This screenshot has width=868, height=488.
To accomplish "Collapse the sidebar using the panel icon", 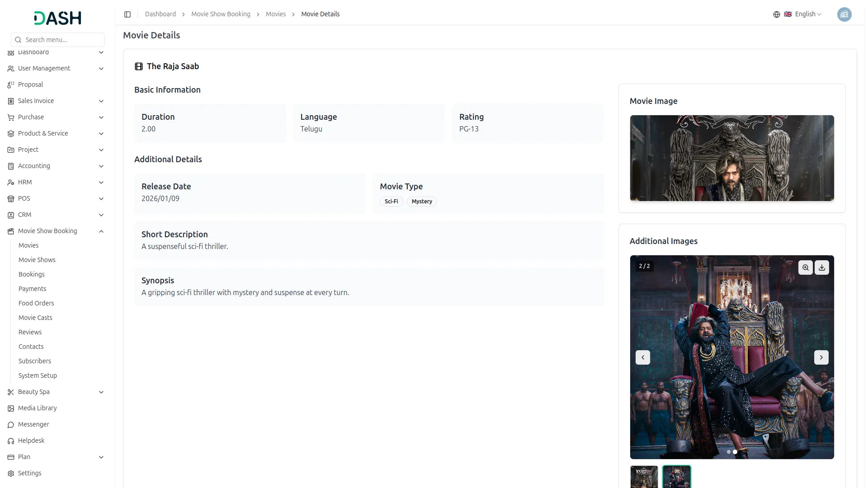I will pos(127,14).
